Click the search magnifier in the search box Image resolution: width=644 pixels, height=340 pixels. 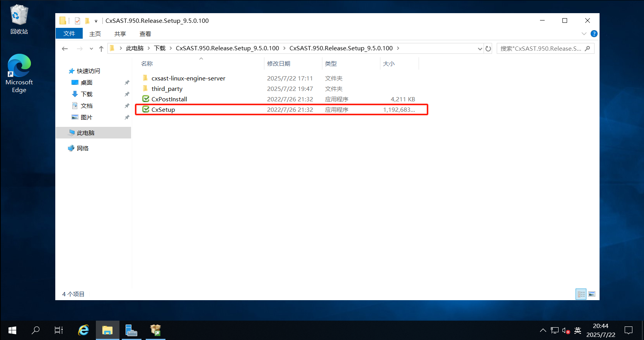pyautogui.click(x=588, y=48)
